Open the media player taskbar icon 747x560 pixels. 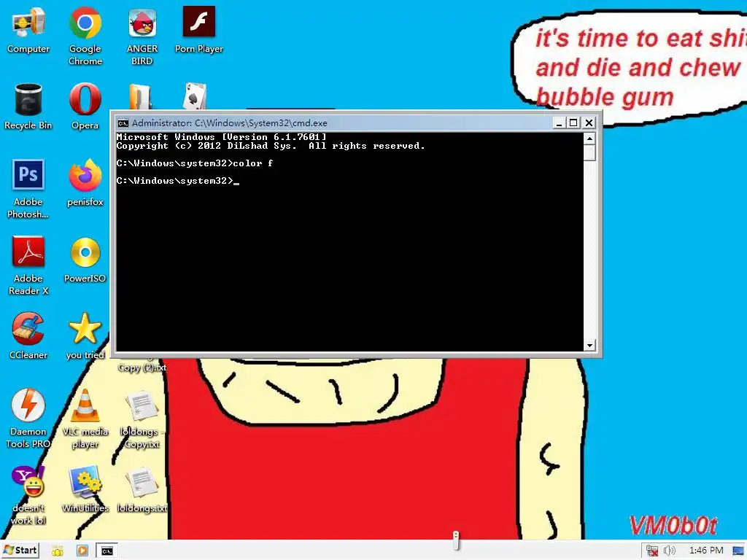(82, 551)
